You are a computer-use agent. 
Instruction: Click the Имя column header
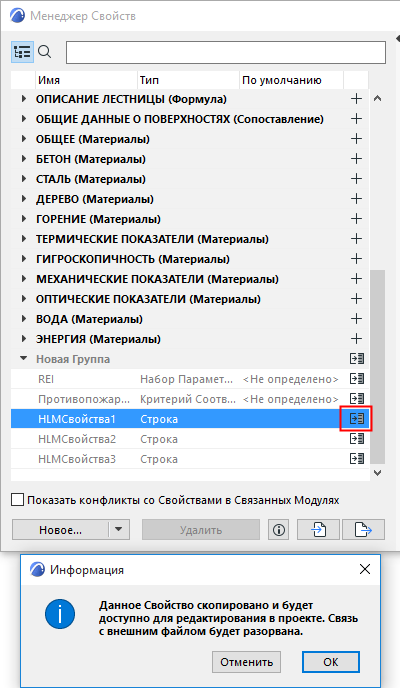(x=86, y=80)
